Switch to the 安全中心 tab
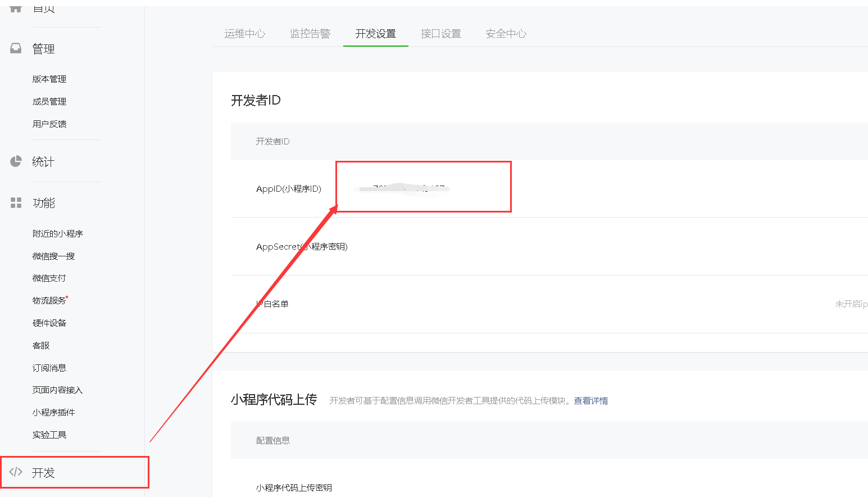 click(506, 34)
